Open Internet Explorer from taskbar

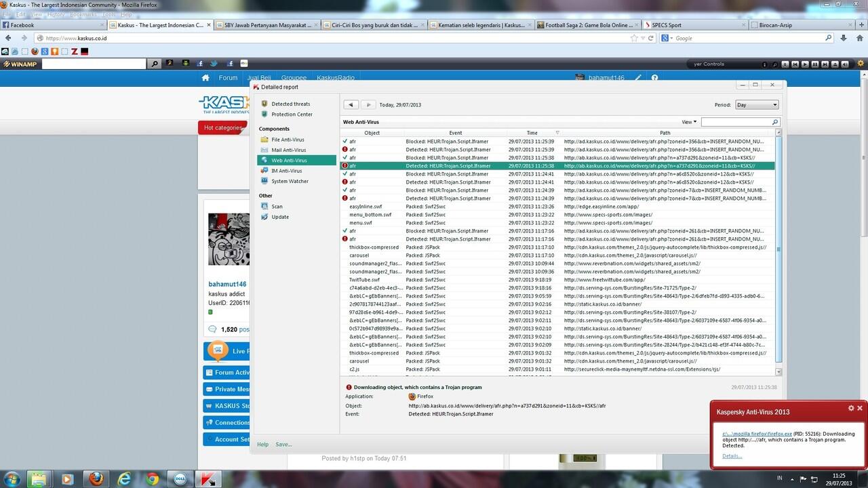(124, 479)
